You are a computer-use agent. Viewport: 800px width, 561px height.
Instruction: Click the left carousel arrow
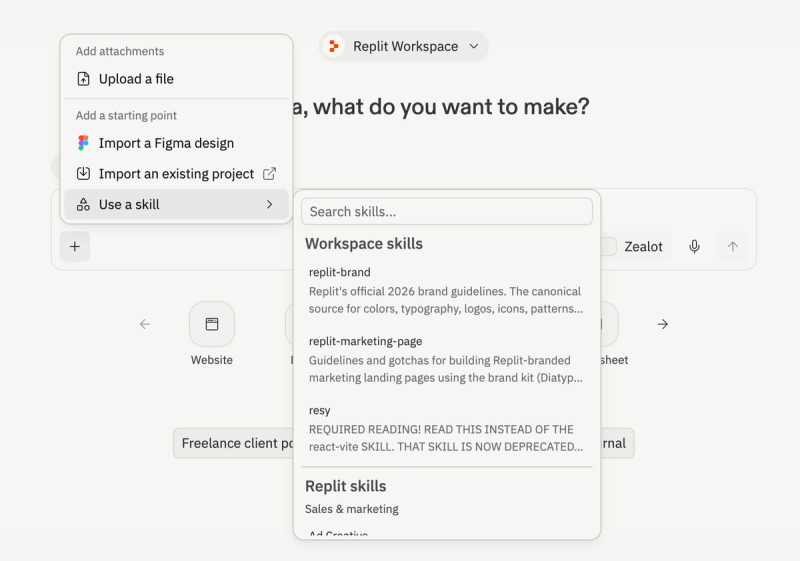point(145,324)
